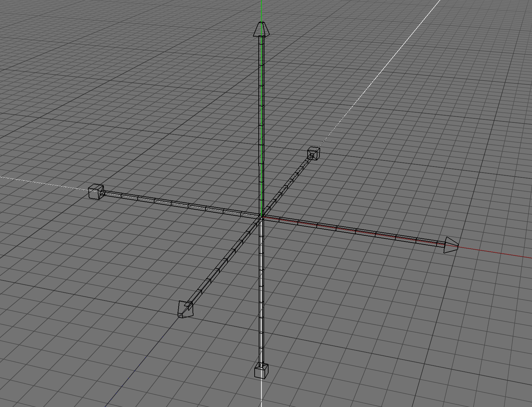
Task: Select the cone arrowhead atop the green vertical axis
Action: (x=261, y=30)
